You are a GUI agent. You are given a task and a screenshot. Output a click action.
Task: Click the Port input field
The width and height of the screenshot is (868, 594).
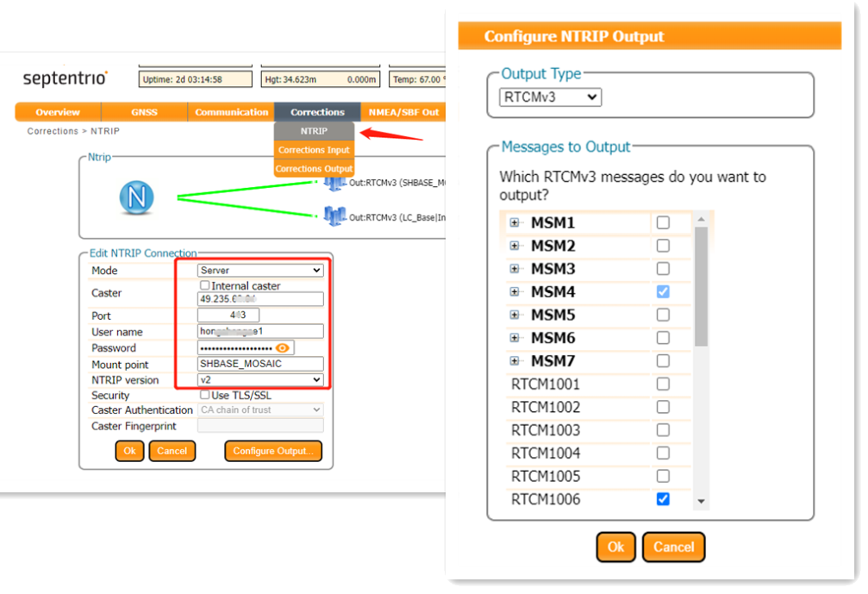228,315
